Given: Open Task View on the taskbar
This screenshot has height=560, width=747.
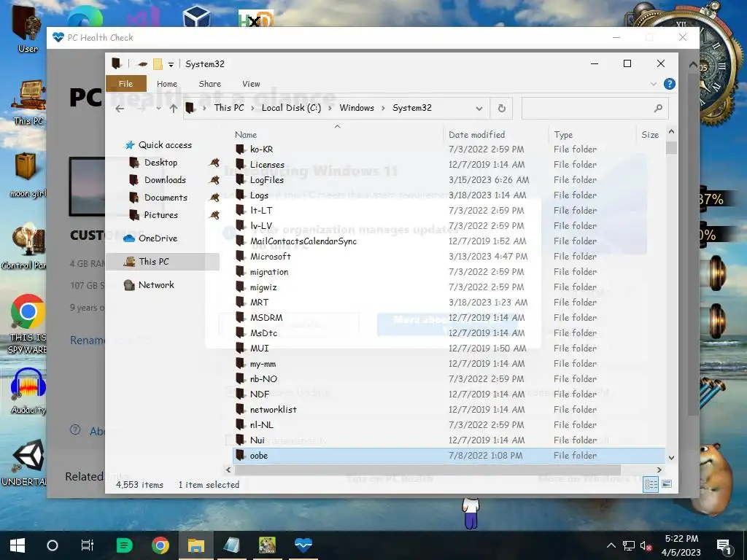Looking at the screenshot, I should (x=88, y=545).
